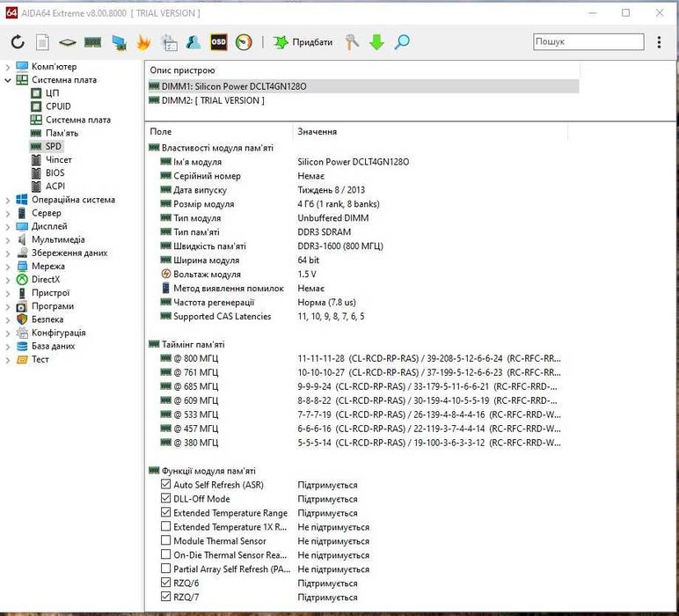Image resolution: width=679 pixels, height=616 pixels.
Task: Toggle Auto Self Refresh (ASR) checkbox
Action: tap(165, 484)
